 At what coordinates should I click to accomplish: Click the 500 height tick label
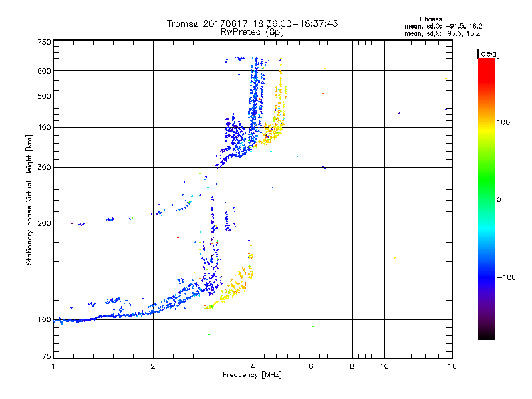pyautogui.click(x=44, y=96)
